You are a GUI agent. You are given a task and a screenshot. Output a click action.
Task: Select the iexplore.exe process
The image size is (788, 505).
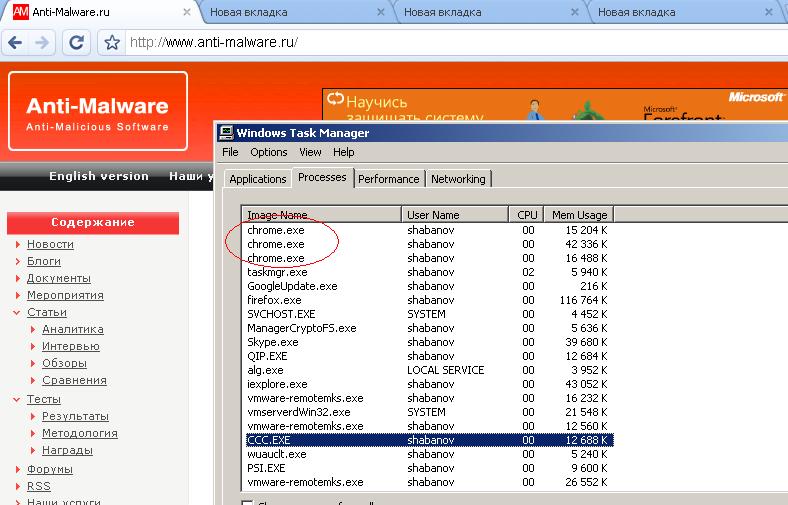429,384
